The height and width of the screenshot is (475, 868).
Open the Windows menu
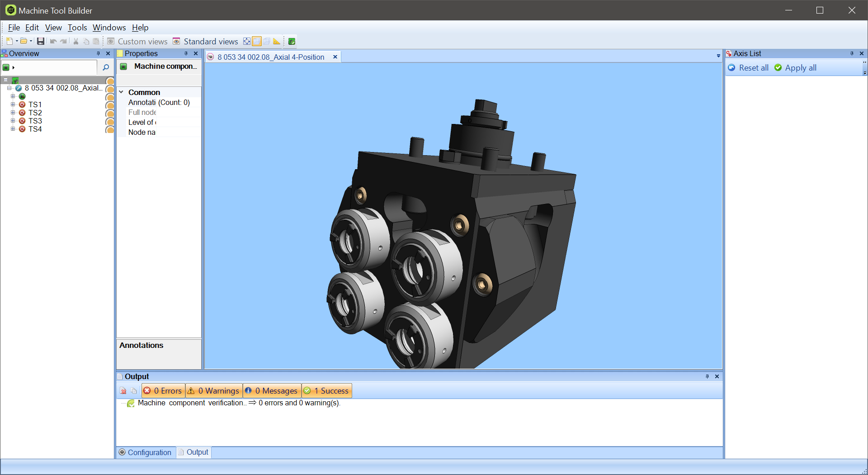pos(109,28)
